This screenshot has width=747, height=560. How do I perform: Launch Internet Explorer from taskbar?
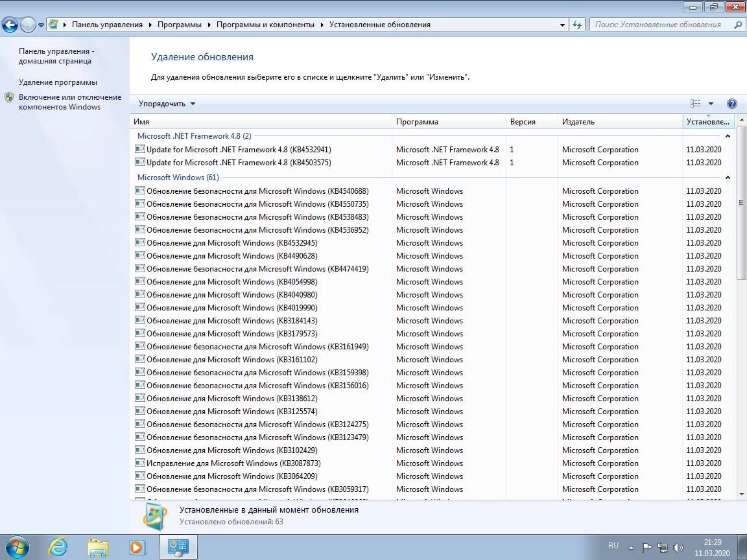[x=58, y=547]
